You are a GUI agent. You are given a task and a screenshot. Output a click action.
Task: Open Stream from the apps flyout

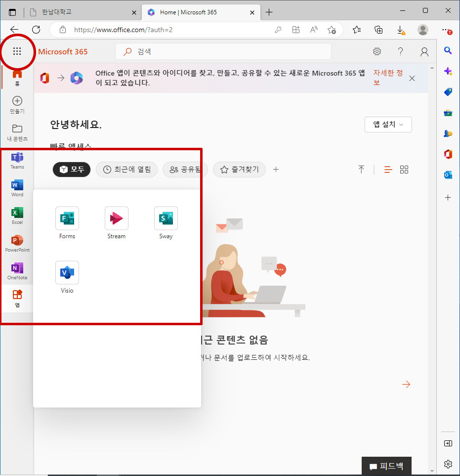117,223
